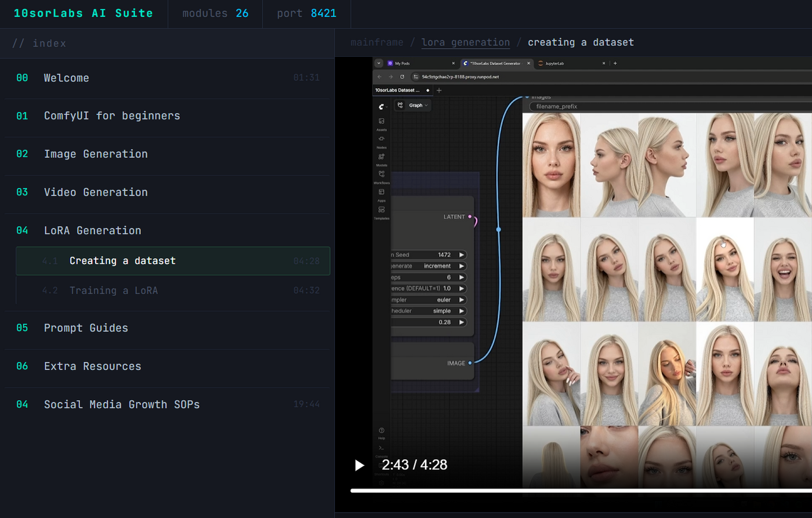
Task: Click the site info icon beside URL
Action: 416,77
